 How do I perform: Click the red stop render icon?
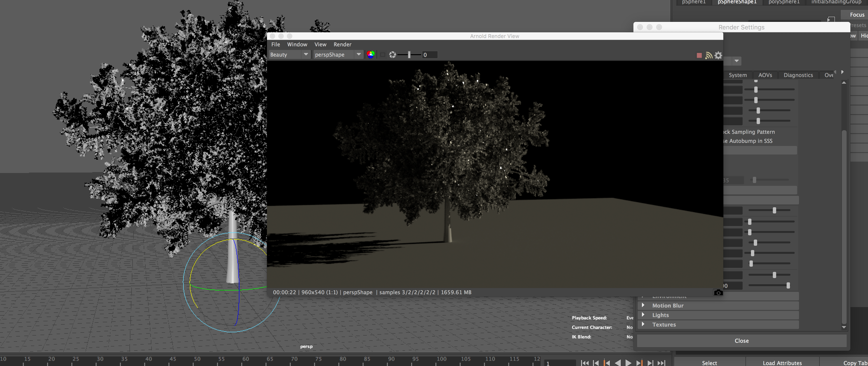pos(699,55)
